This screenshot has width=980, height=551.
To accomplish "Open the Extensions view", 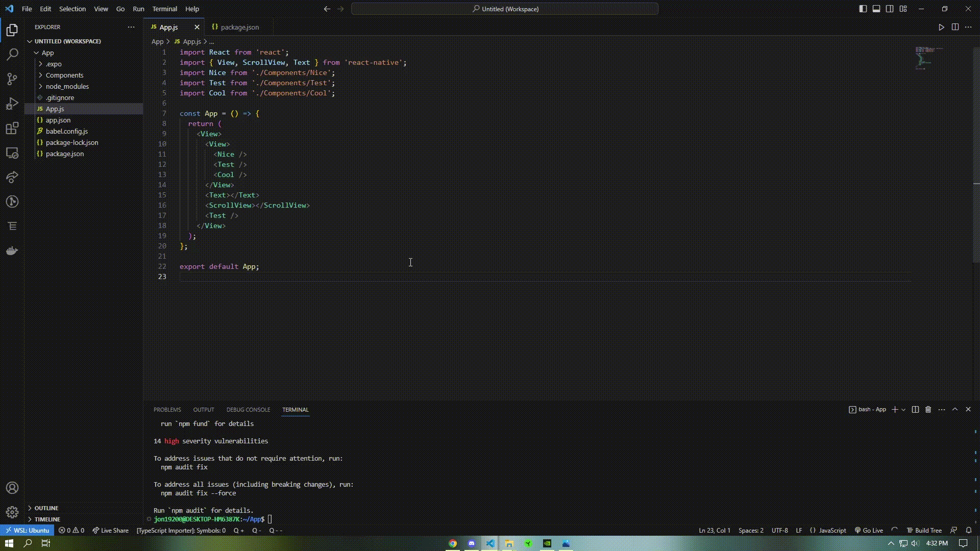I will pos(12,128).
